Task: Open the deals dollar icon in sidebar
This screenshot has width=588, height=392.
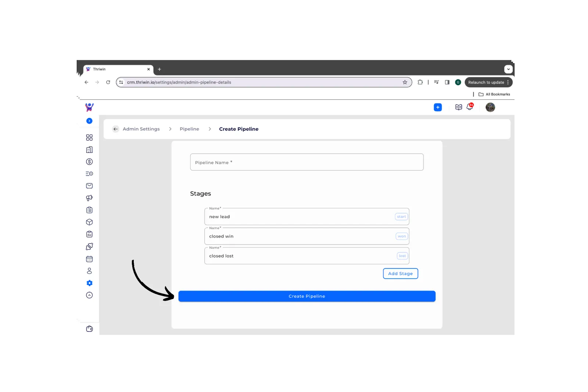Action: [89, 162]
